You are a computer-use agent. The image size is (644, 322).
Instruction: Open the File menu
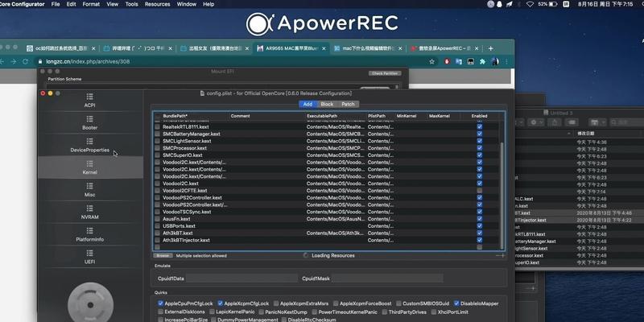click(56, 4)
